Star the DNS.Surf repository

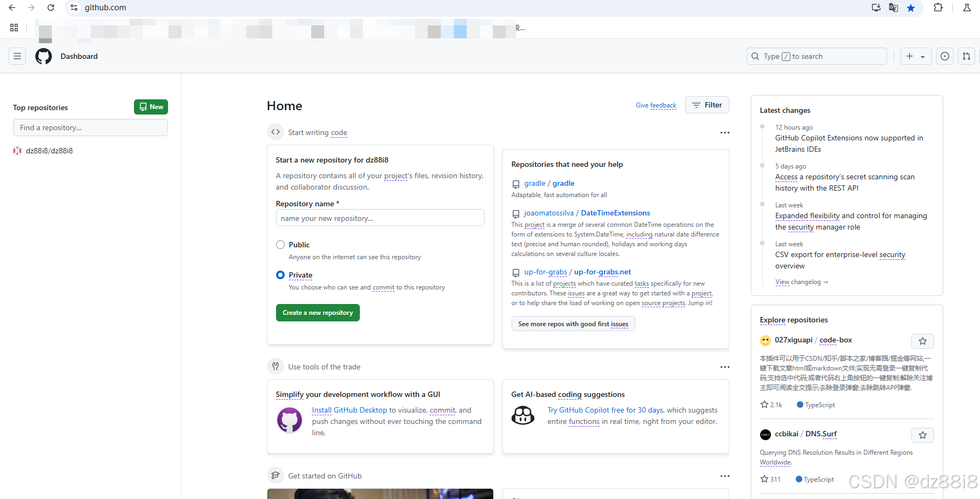click(923, 435)
